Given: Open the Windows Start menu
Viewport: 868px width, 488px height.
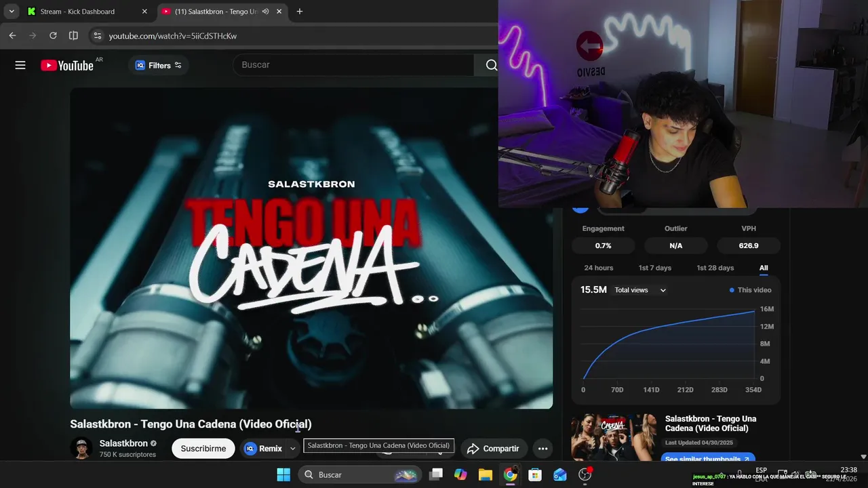Looking at the screenshot, I should click(283, 474).
